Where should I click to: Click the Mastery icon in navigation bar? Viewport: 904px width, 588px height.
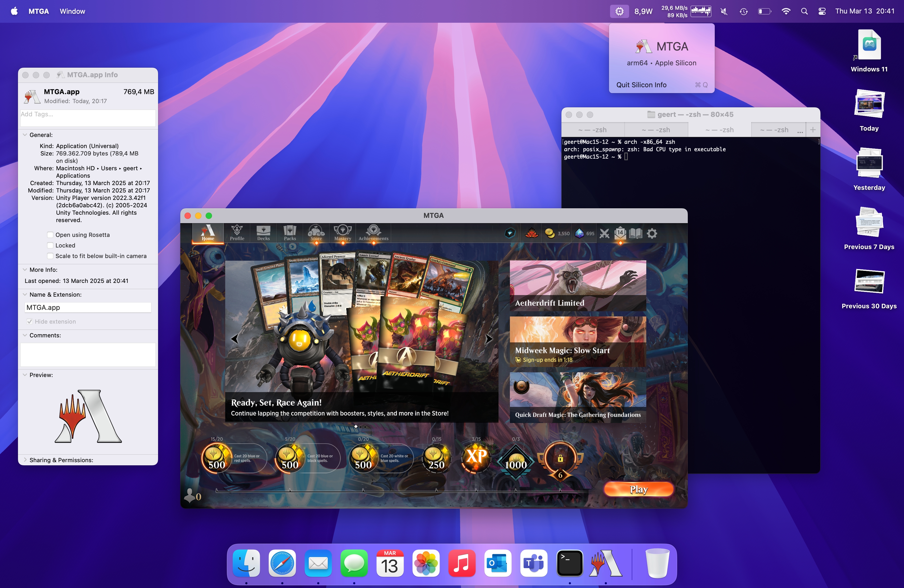coord(342,232)
